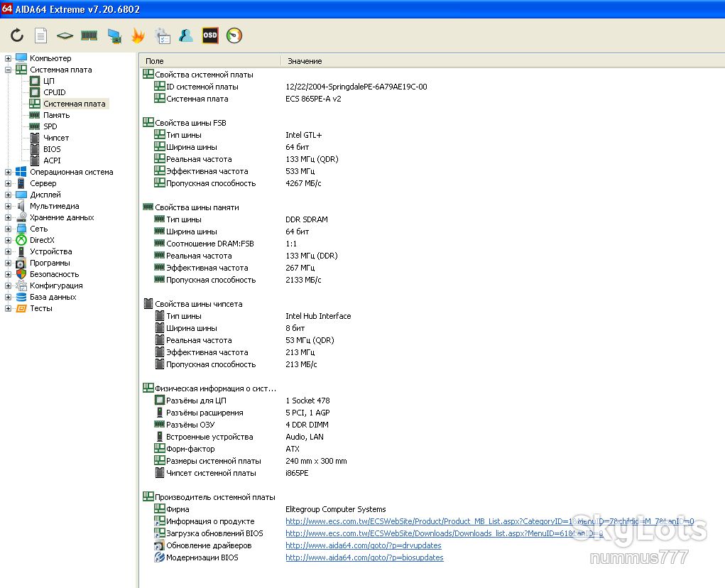Select Память in the tree

[56, 115]
